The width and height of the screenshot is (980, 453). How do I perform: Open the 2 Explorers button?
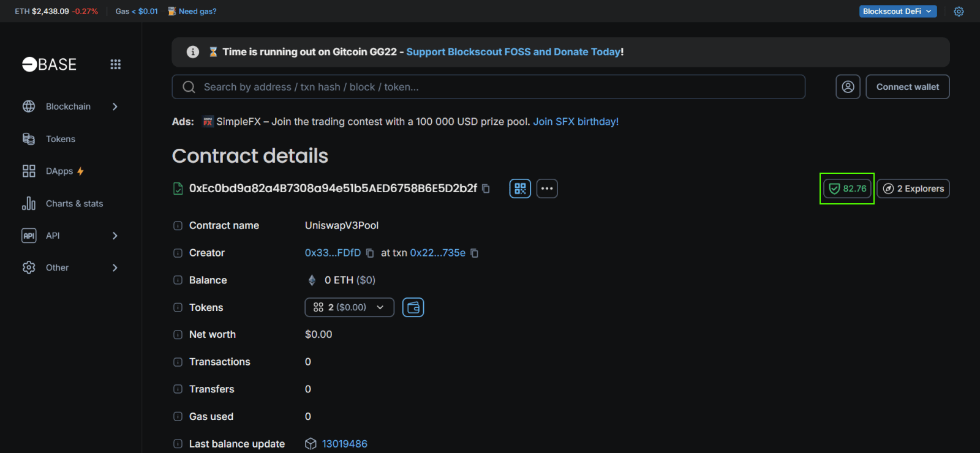[x=913, y=189]
